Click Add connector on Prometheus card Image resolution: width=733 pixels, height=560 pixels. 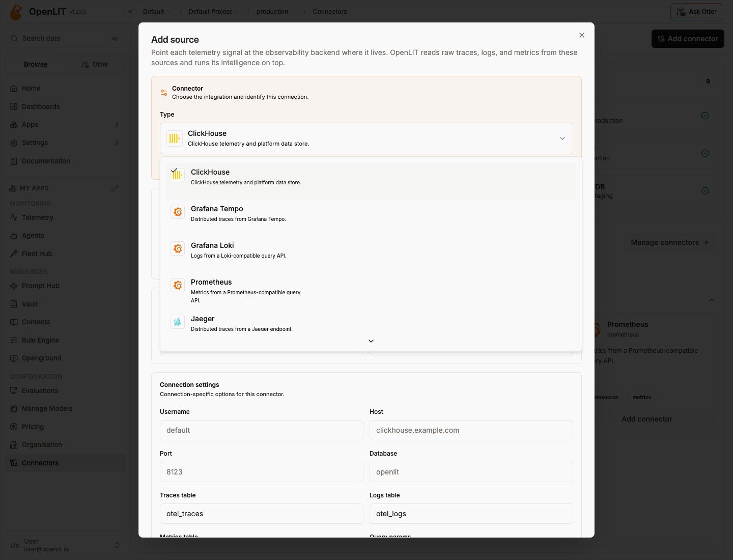point(647,419)
